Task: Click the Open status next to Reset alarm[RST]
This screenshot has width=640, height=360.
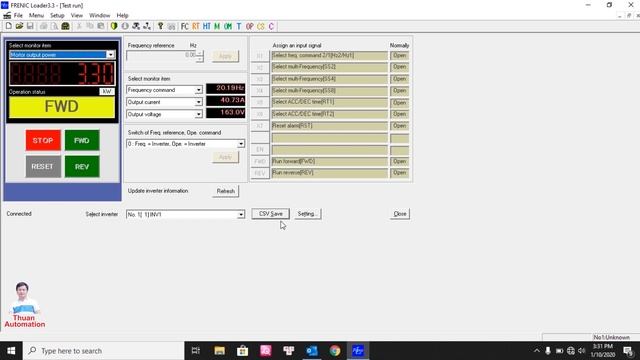Action: click(x=399, y=126)
